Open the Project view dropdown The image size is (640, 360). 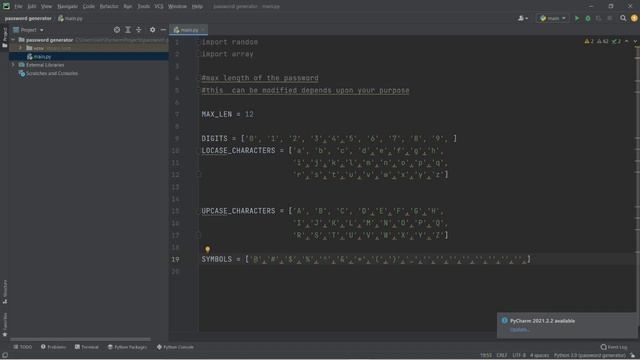[x=28, y=30]
